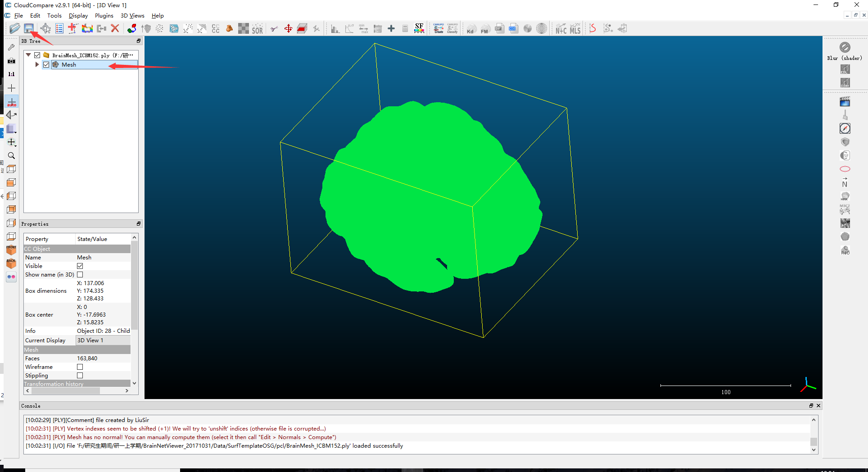Click the SOR filter icon
Viewport: 868px width, 472px height.
coord(258,28)
